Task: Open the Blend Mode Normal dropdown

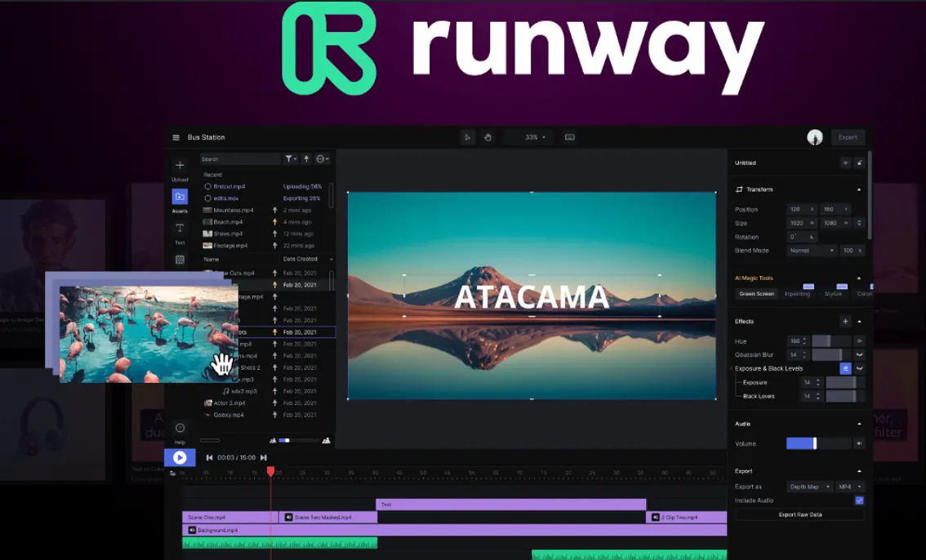Action: click(x=812, y=250)
